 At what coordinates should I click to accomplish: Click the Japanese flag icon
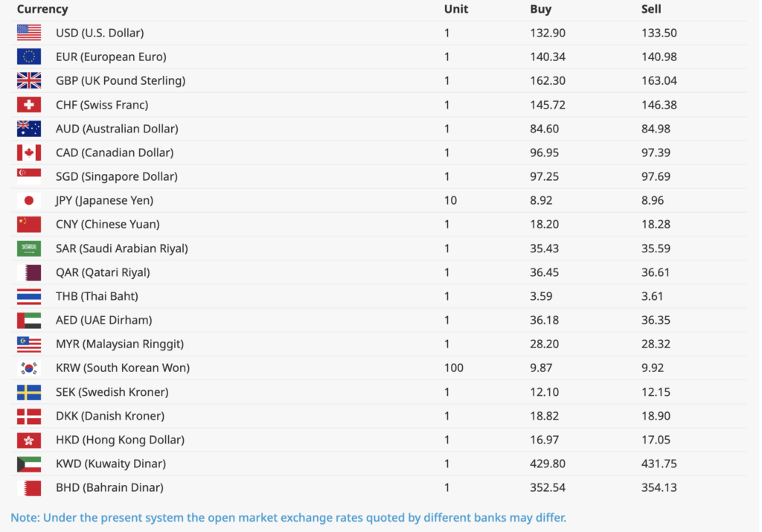coord(29,200)
